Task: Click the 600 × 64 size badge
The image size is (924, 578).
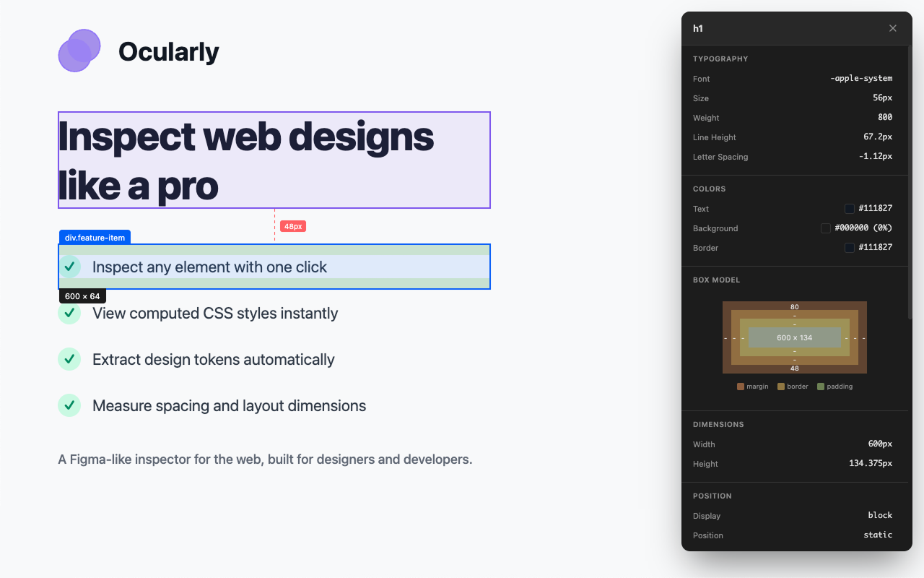Action: coord(82,296)
